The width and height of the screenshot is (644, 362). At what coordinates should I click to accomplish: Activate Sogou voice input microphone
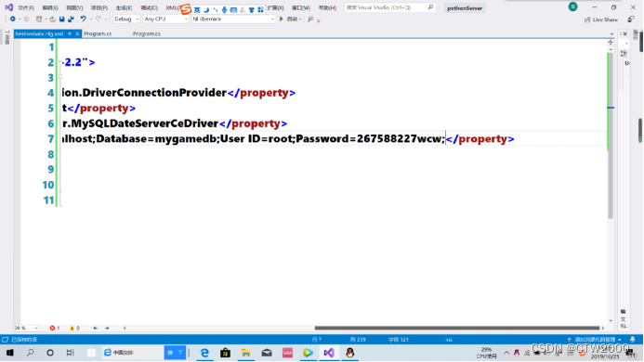224,9
